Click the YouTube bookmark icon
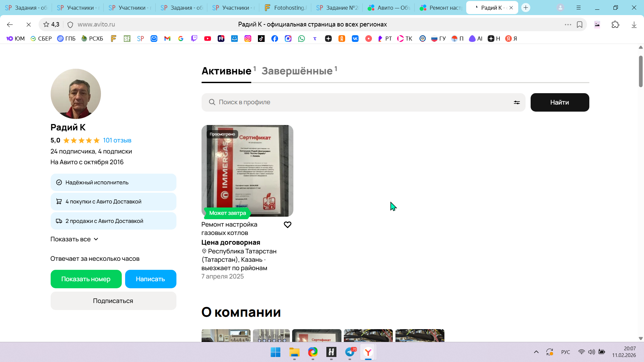 [x=208, y=39]
